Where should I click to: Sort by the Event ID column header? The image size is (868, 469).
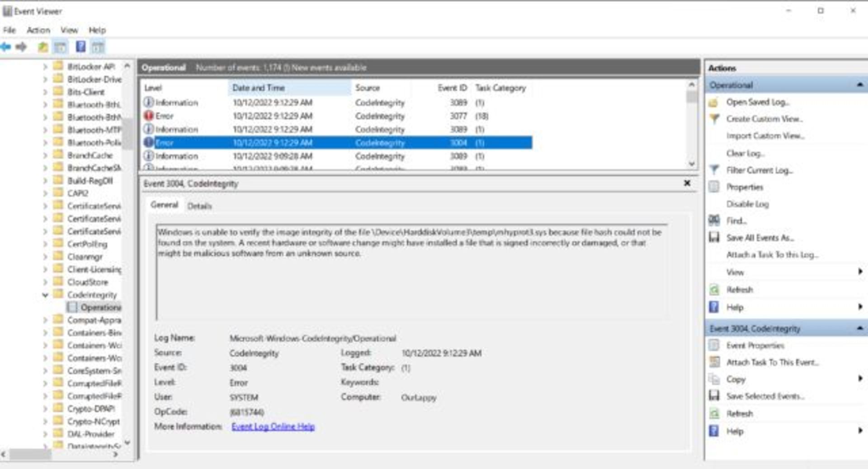click(452, 88)
